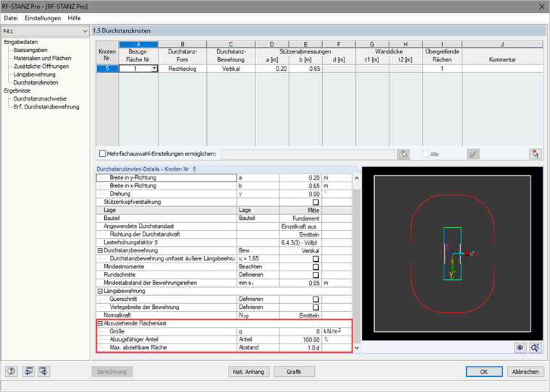
Task: Tick the Rundschnitte Definieren checkbox
Action: 316,275
